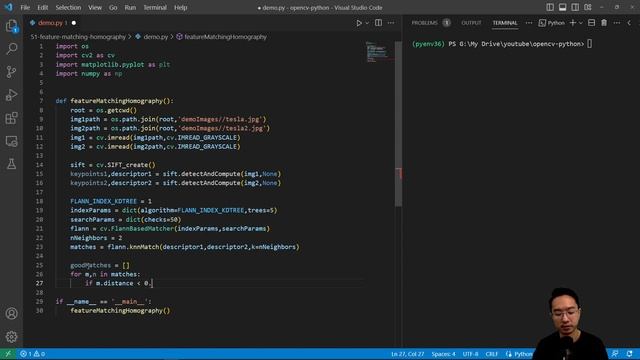Open the Help menu

tap(180, 7)
